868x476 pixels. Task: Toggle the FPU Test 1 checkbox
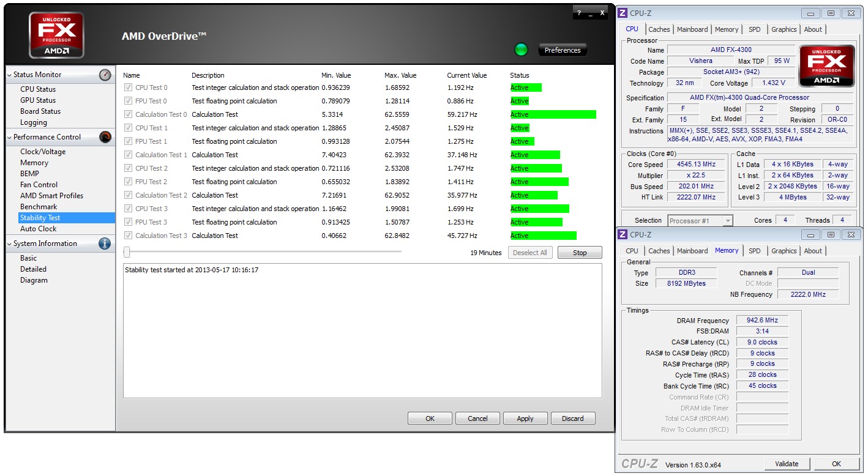[x=128, y=141]
